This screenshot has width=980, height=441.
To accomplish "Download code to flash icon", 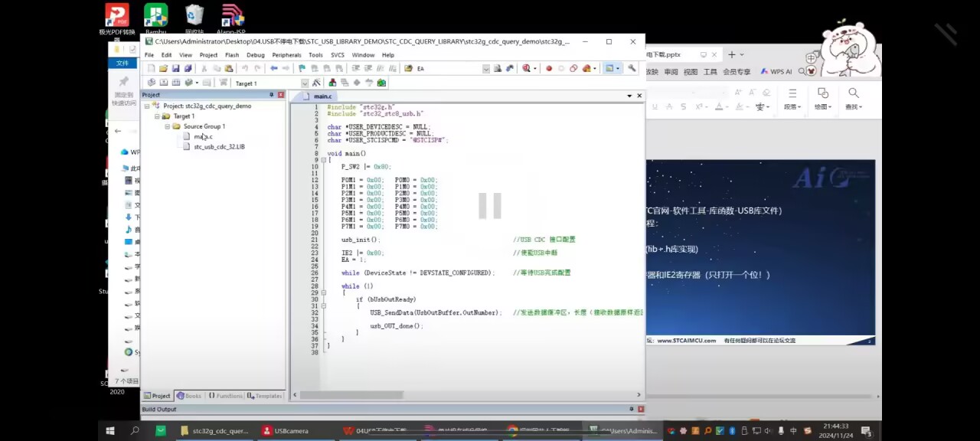I will [x=224, y=83].
